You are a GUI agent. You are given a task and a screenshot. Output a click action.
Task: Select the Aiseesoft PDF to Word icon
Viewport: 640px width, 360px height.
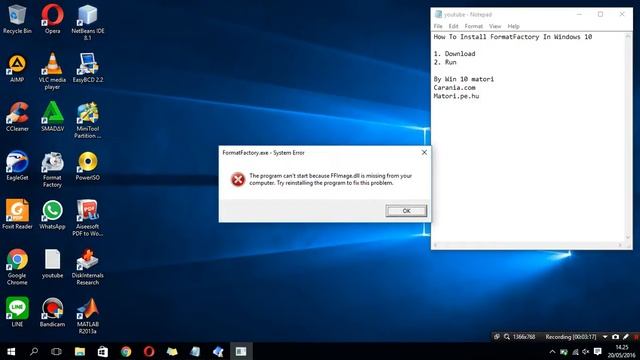pyautogui.click(x=87, y=218)
